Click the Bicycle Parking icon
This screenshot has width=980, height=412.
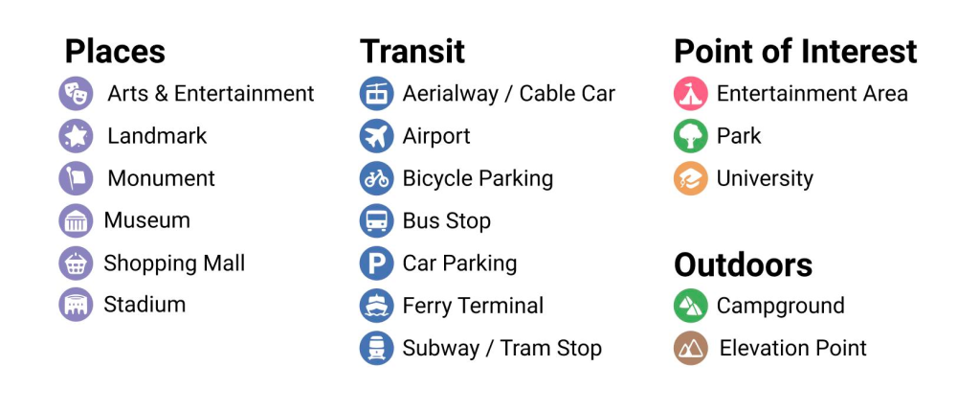[x=377, y=178]
